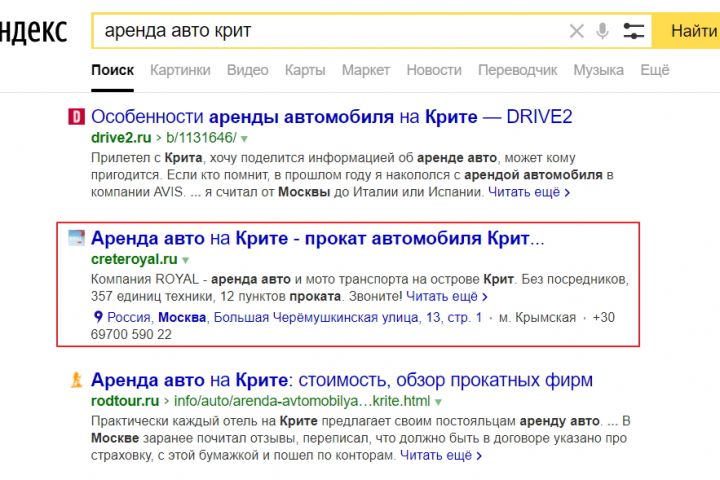Open the creteroyal.ru domain link

134,259
